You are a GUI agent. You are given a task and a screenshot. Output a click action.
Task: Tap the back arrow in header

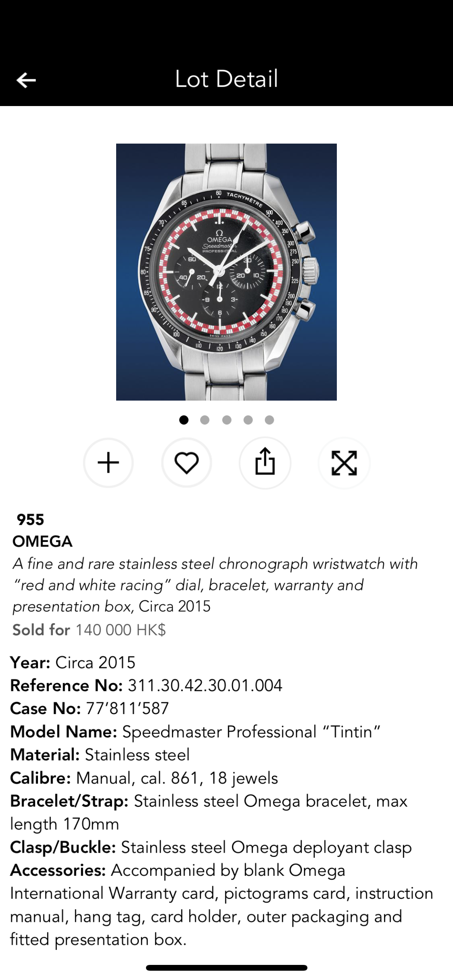pyautogui.click(x=26, y=80)
